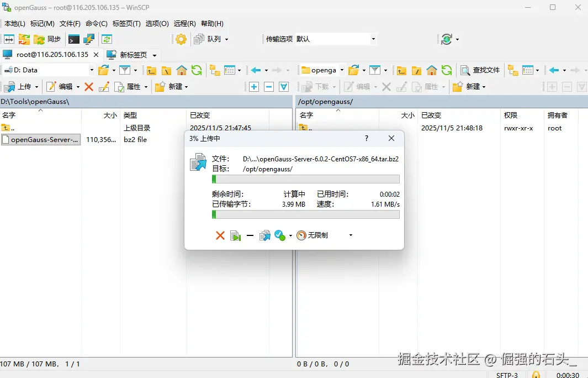The height and width of the screenshot is (378, 588).
Task: Toggle the remote directory tree icon
Action: (x=512, y=70)
